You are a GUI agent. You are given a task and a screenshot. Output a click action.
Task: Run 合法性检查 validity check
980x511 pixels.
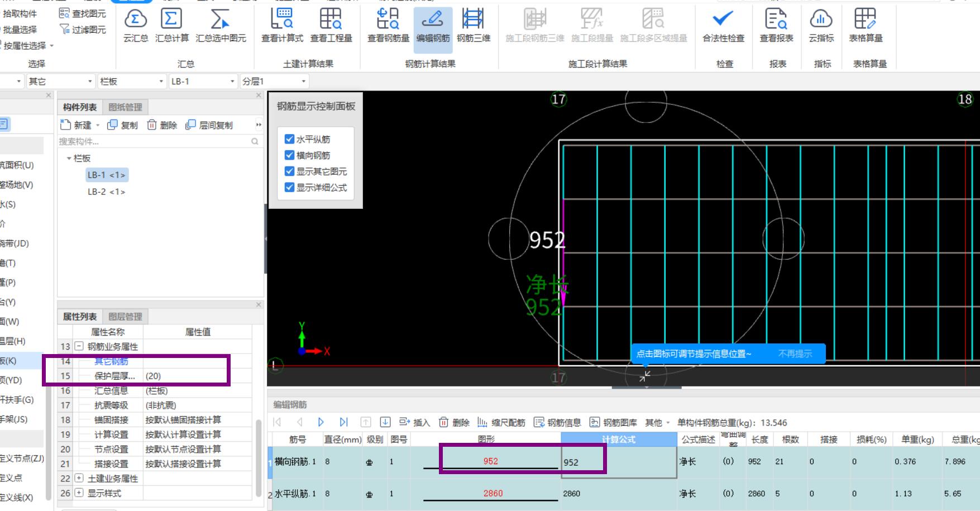click(723, 26)
